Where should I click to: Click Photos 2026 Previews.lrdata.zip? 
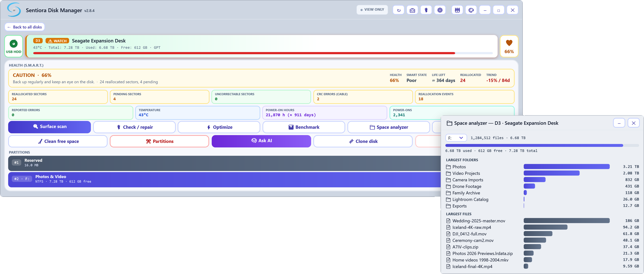coord(542,253)
